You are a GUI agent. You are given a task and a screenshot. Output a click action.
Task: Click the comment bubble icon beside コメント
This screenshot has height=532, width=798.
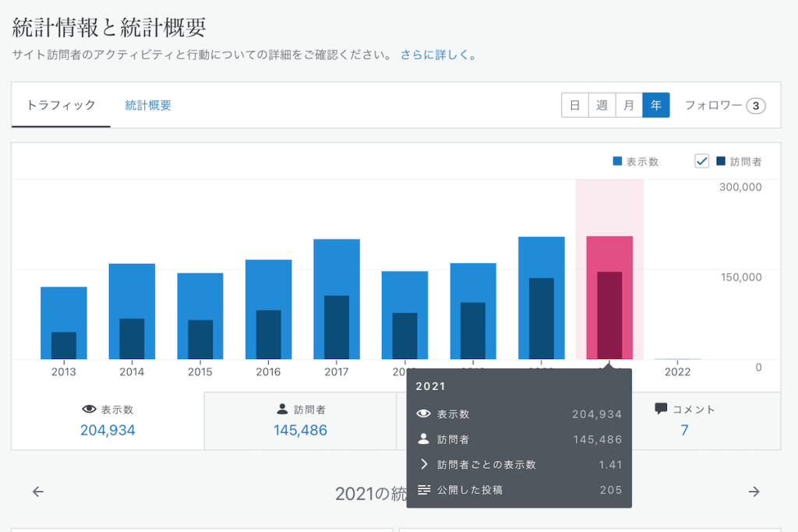pos(661,409)
